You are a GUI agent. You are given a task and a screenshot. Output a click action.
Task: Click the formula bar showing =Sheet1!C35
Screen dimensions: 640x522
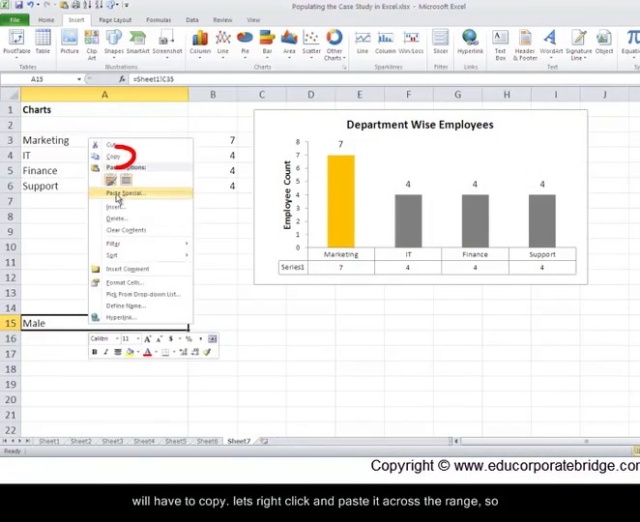384,79
